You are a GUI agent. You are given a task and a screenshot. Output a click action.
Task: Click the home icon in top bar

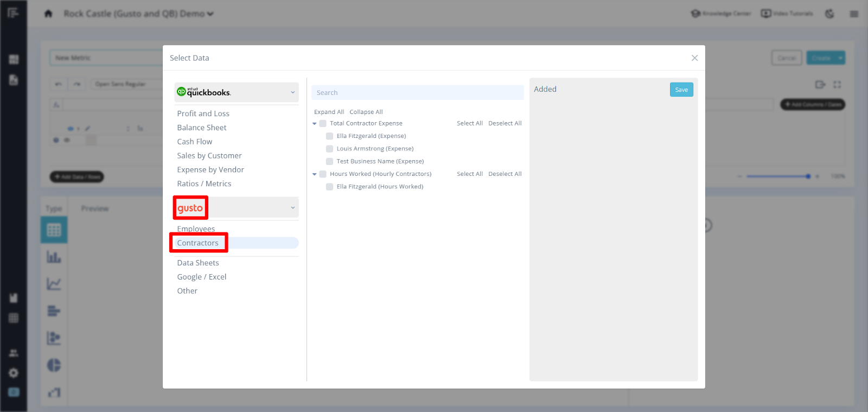pos(48,14)
